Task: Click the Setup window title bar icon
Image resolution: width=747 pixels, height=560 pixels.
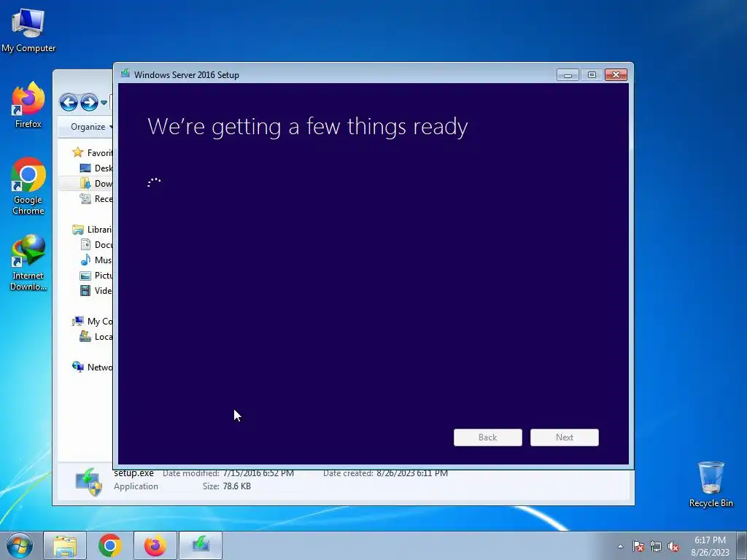Action: point(125,74)
